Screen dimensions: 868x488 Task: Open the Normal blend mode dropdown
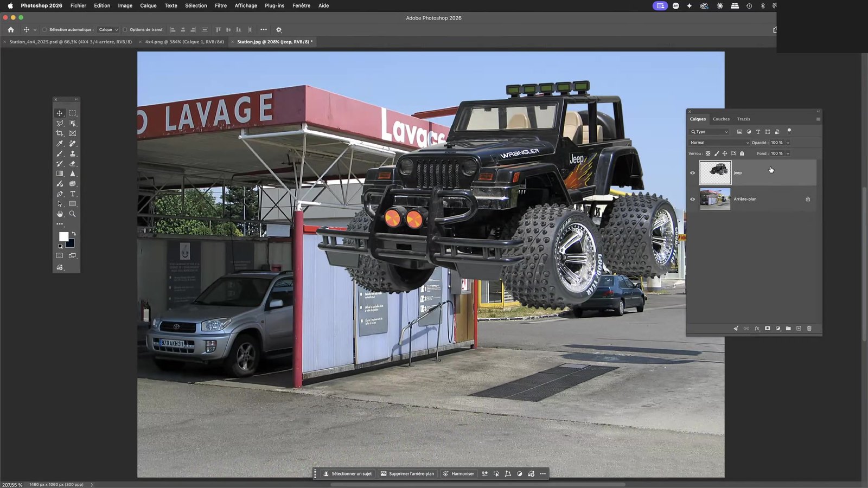(719, 143)
